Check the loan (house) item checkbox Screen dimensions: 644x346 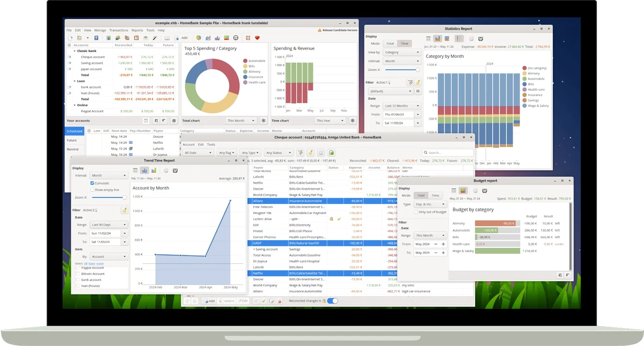coord(78,286)
